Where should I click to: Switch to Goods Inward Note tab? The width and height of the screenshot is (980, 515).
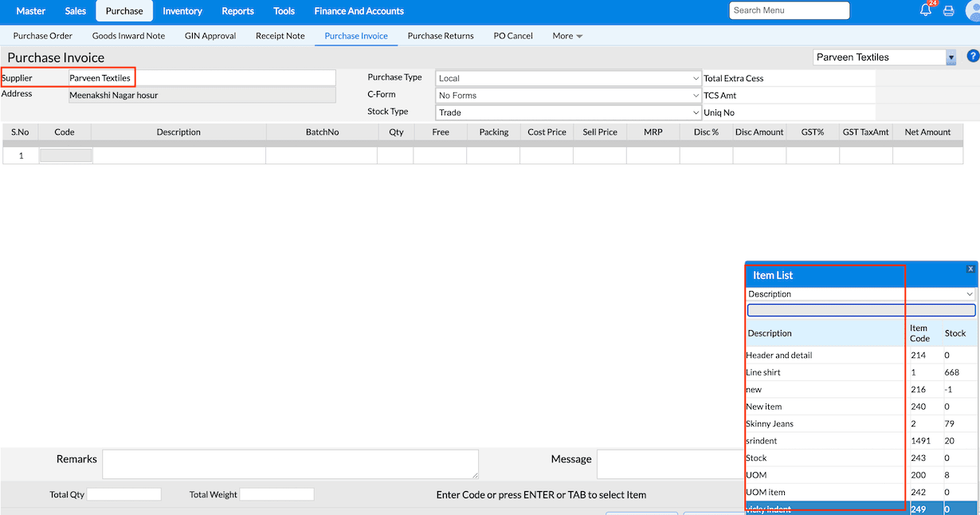coord(128,36)
